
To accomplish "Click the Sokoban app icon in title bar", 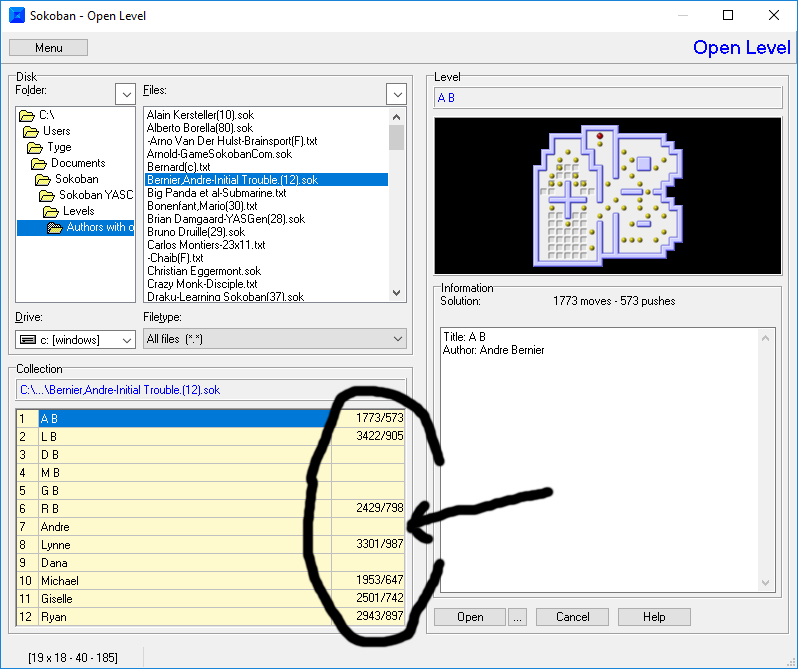I will tap(17, 15).
